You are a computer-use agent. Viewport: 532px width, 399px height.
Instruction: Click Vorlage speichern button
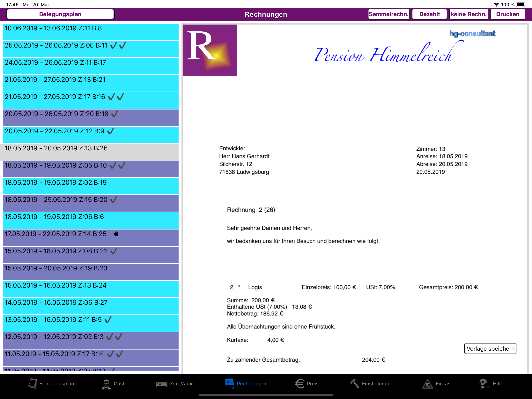490,349
